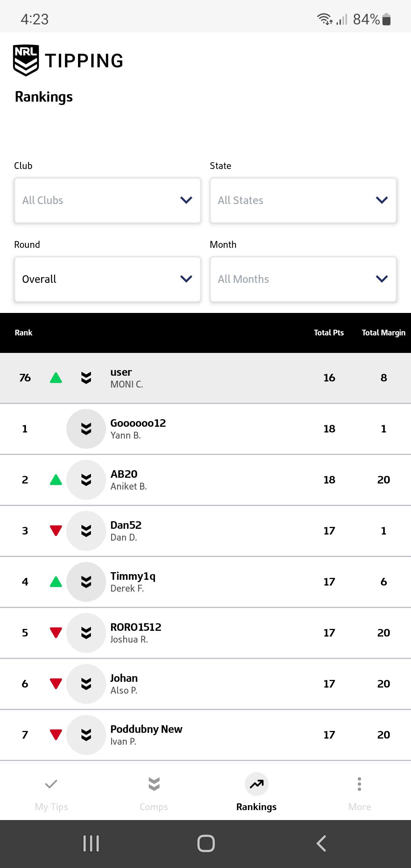The height and width of the screenshot is (868, 411).
Task: Tap RORO1512's avatar icon
Action: pyautogui.click(x=86, y=633)
